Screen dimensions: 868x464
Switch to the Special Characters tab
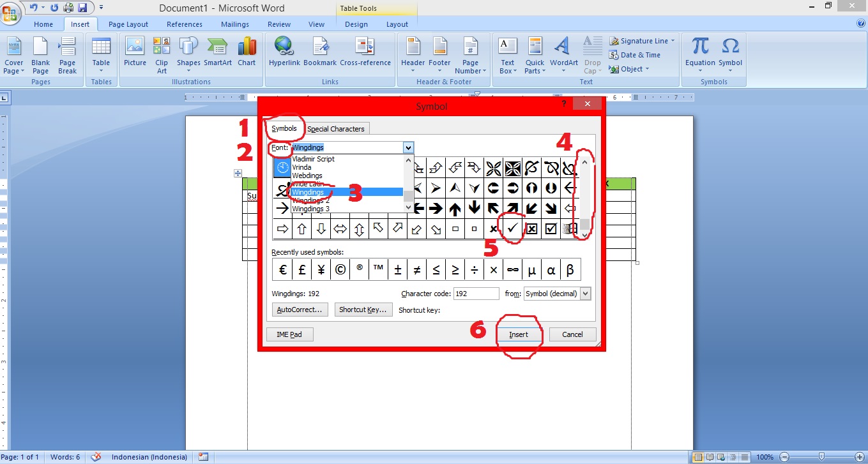pos(336,129)
